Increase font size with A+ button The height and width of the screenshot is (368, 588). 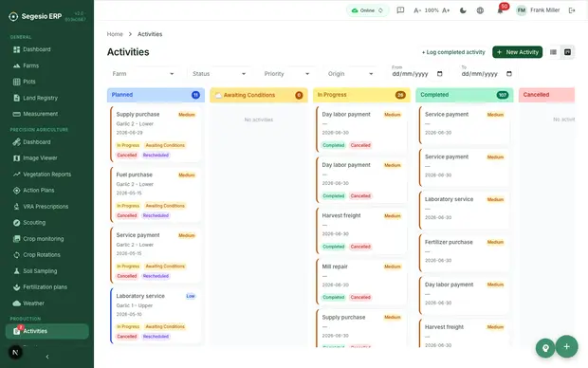(x=446, y=10)
